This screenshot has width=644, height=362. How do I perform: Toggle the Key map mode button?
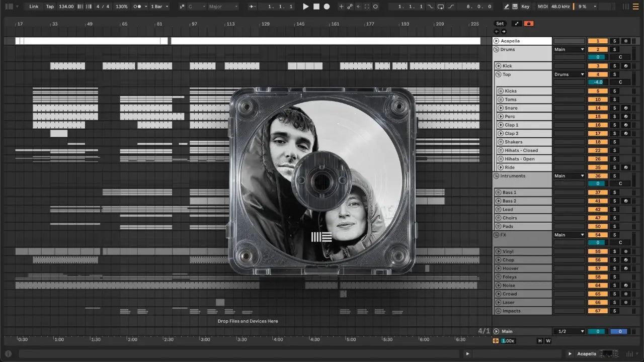[525, 7]
